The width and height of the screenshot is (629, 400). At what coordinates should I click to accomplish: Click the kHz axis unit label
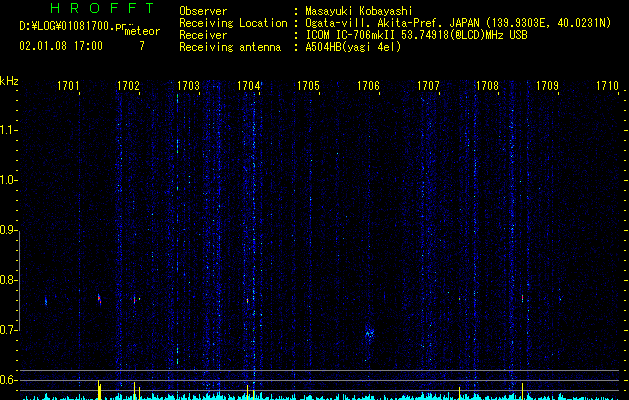pyautogui.click(x=9, y=81)
